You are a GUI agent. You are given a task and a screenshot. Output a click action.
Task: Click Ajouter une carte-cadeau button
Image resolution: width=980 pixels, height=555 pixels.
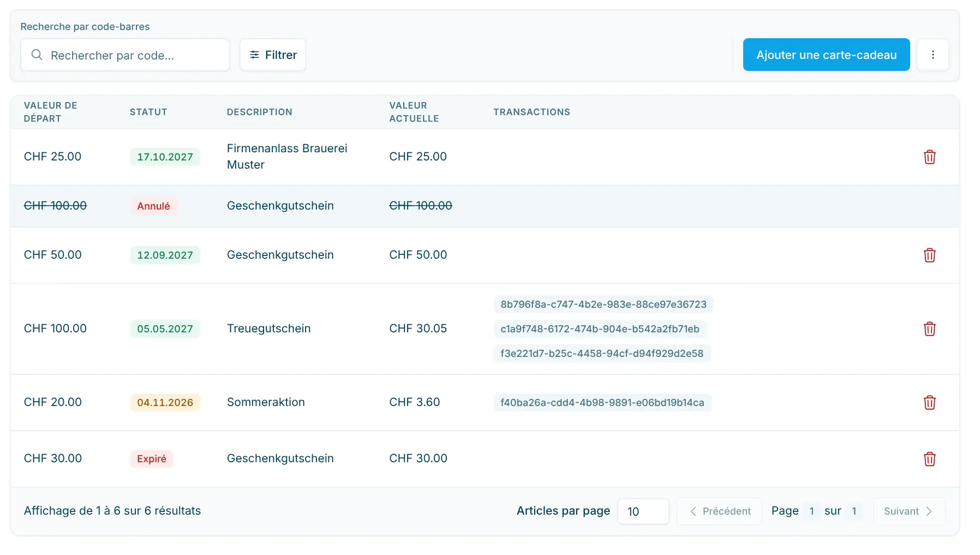[826, 55]
